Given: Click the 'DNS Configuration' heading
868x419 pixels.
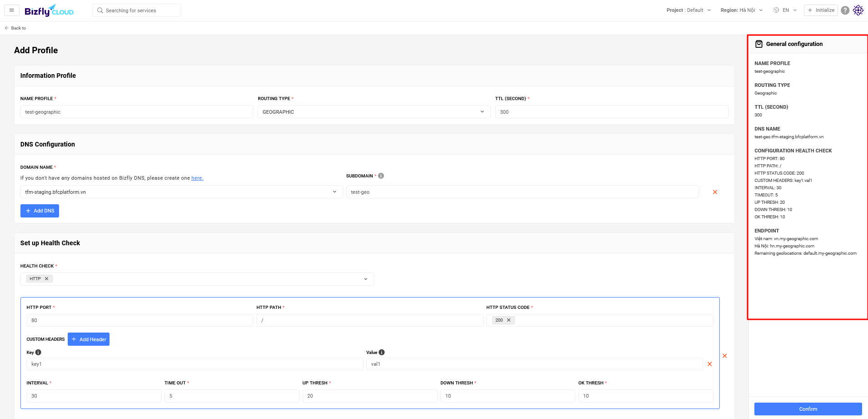Looking at the screenshot, I should click(x=48, y=144).
